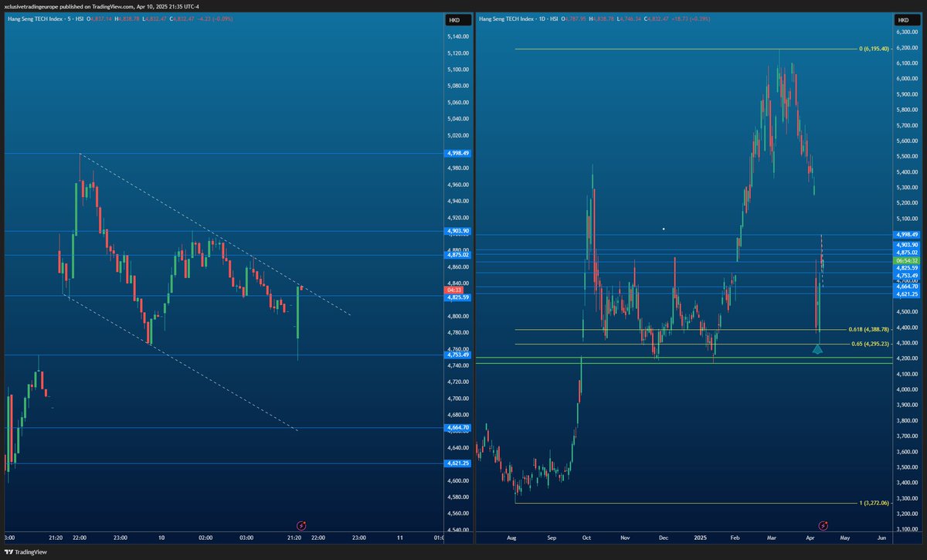Screen dimensions: 927x560
Task: Click the 03:00 label on the time axis
Action: click(247, 538)
